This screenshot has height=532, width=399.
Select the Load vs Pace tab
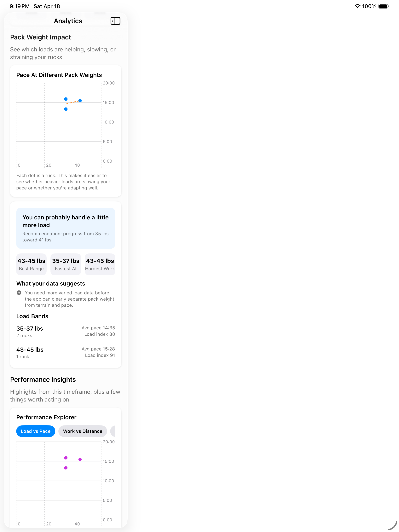[x=36, y=431]
